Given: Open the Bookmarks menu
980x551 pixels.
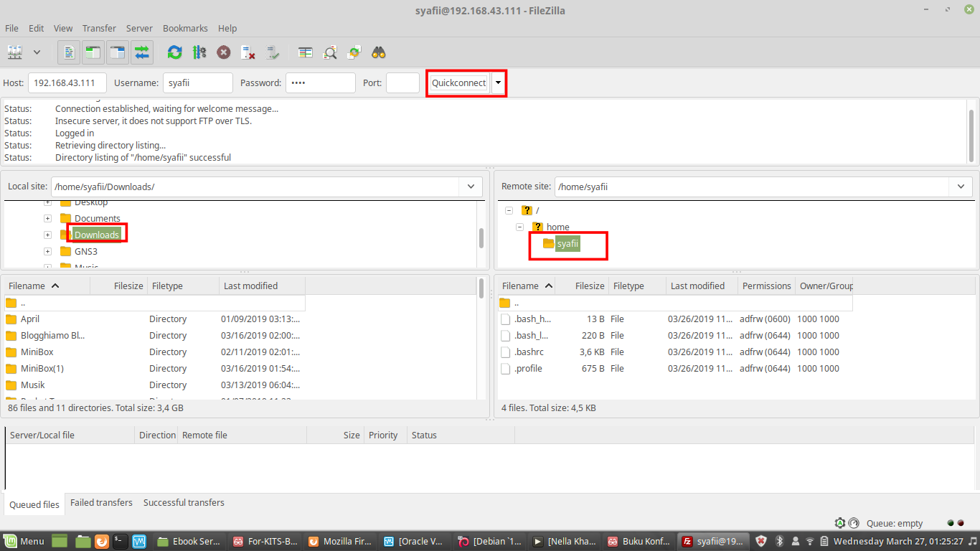Looking at the screenshot, I should tap(185, 28).
